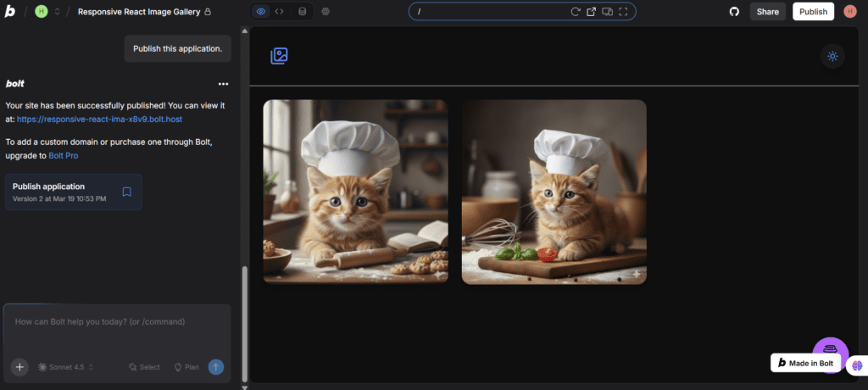
Task: Toggle the gallery light/dark theme button
Action: (x=832, y=57)
